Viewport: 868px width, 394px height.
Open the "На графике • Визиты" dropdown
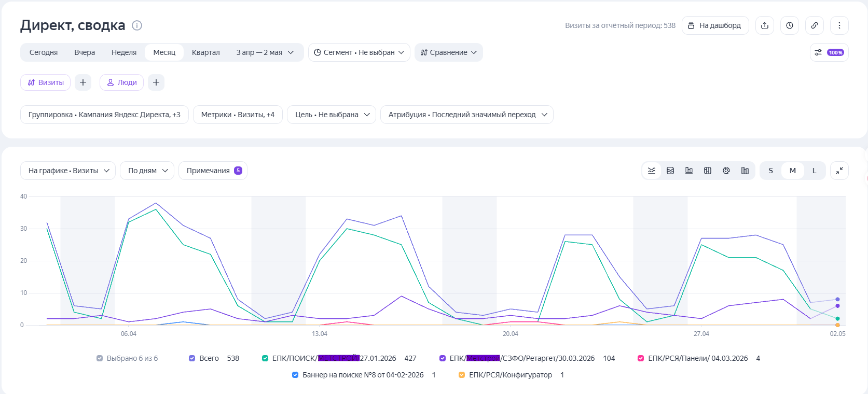(68, 171)
